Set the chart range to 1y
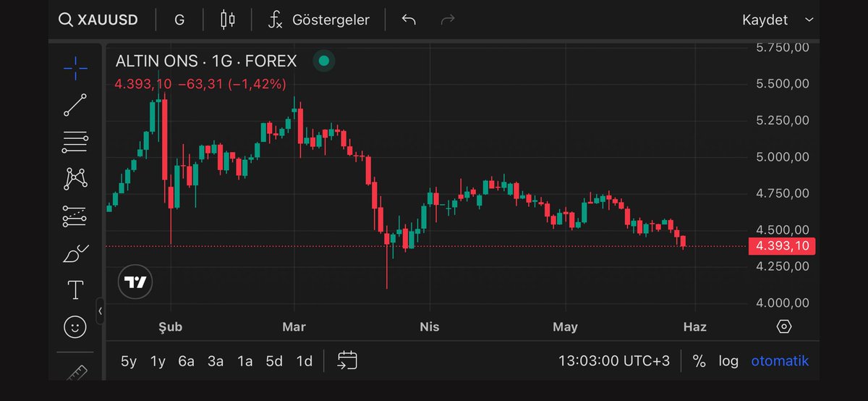Screen dimensions: 868x401 coord(158,361)
